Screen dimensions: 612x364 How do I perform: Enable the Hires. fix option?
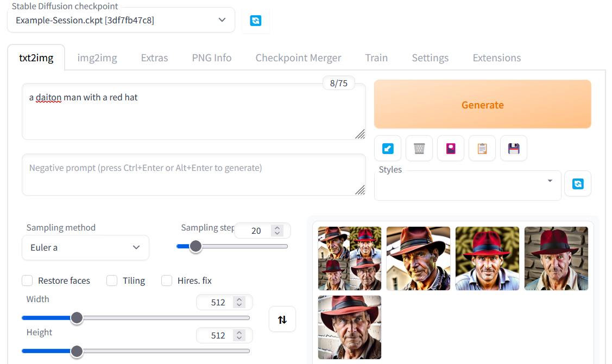tap(167, 280)
